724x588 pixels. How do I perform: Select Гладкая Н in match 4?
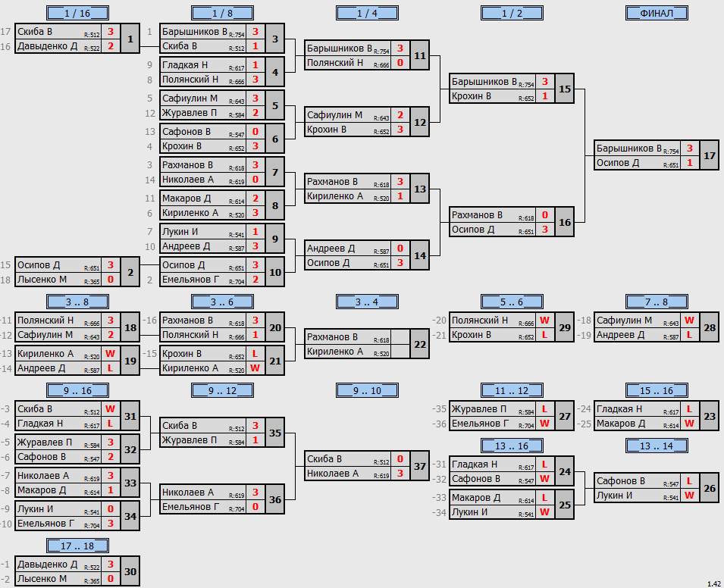tap(185, 65)
